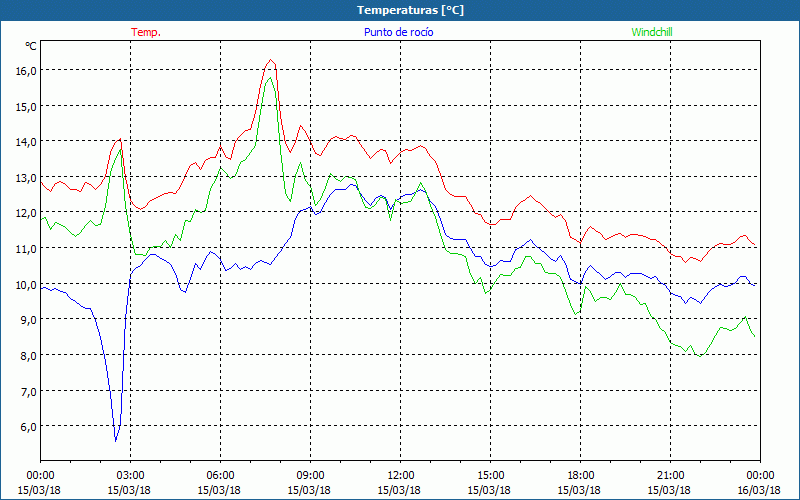Click the '06:00' time axis label
The image size is (800, 500).
click(x=220, y=476)
